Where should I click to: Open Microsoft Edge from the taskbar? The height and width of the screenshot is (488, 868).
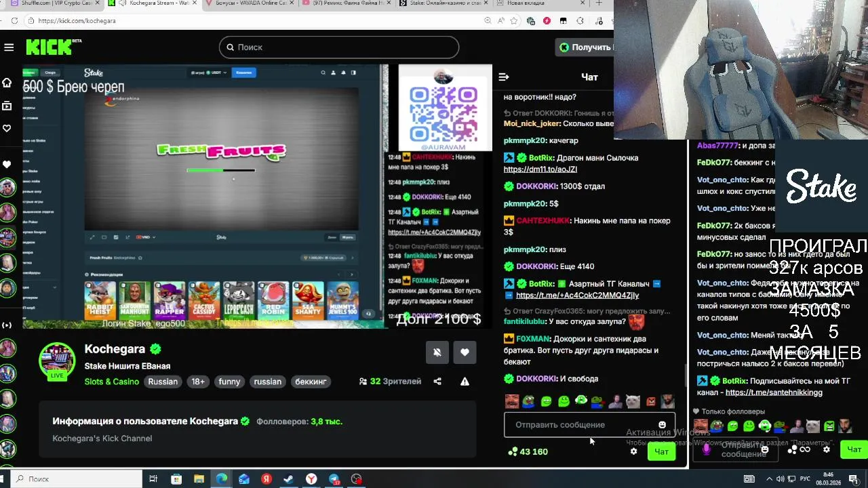pos(221,479)
